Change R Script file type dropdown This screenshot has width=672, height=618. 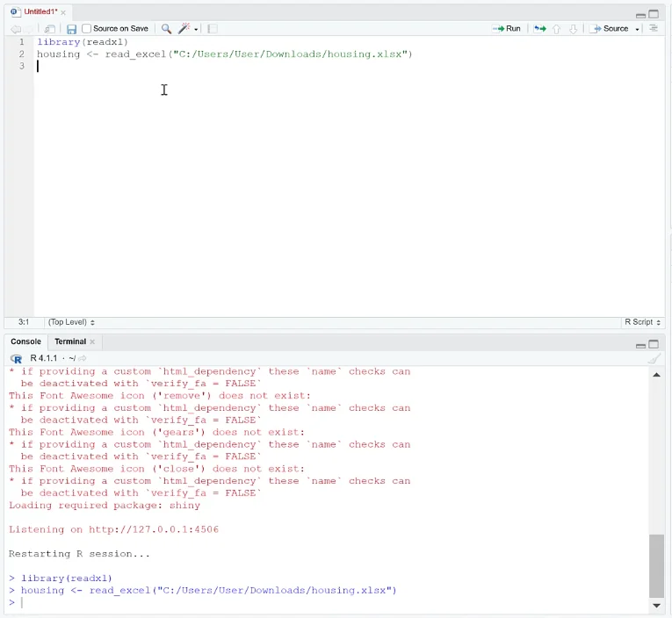tap(642, 322)
